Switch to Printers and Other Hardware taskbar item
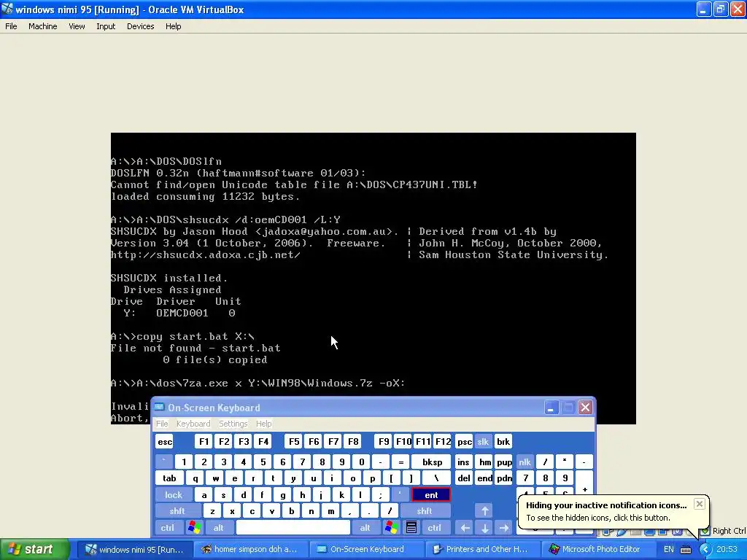The image size is (747, 560). click(483, 550)
